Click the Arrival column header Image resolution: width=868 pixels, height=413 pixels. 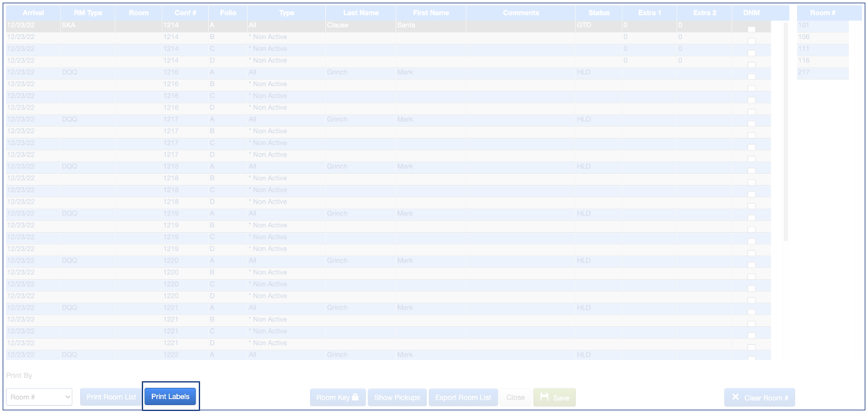tap(33, 13)
